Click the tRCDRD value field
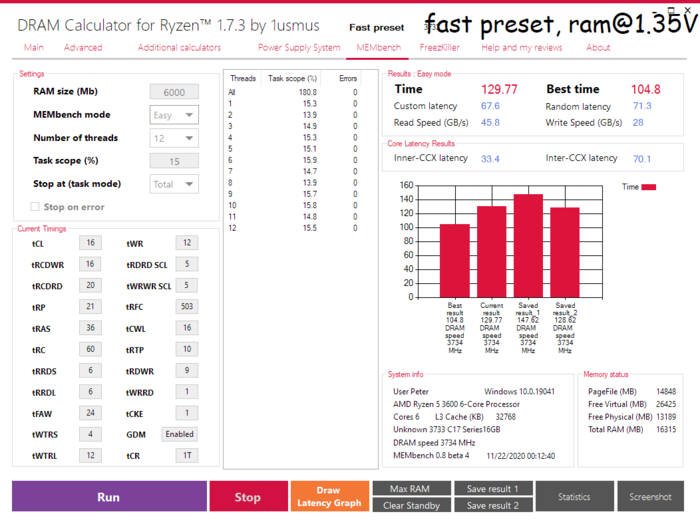The width and height of the screenshot is (700, 526). coord(91,285)
